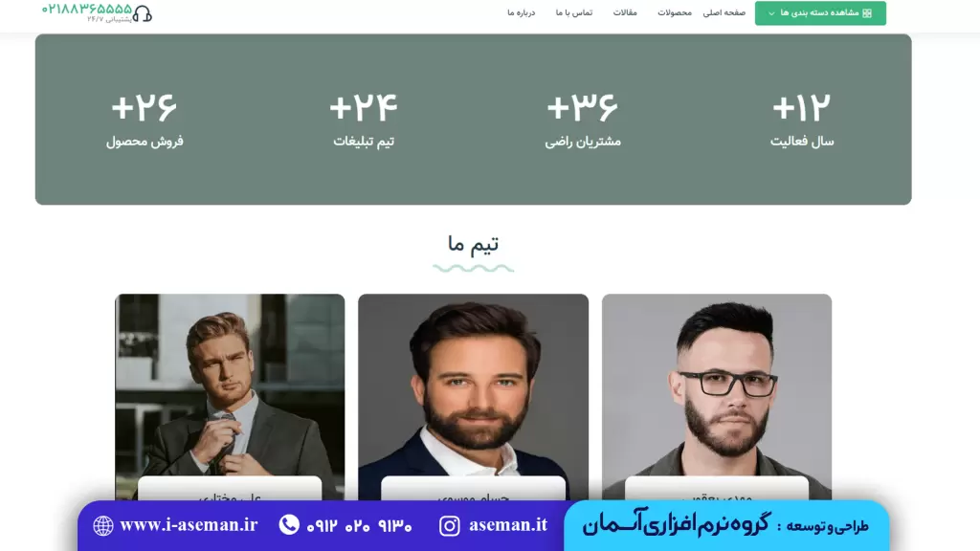980x551 pixels.
Task: Go to the مقالات page
Action: click(x=624, y=12)
